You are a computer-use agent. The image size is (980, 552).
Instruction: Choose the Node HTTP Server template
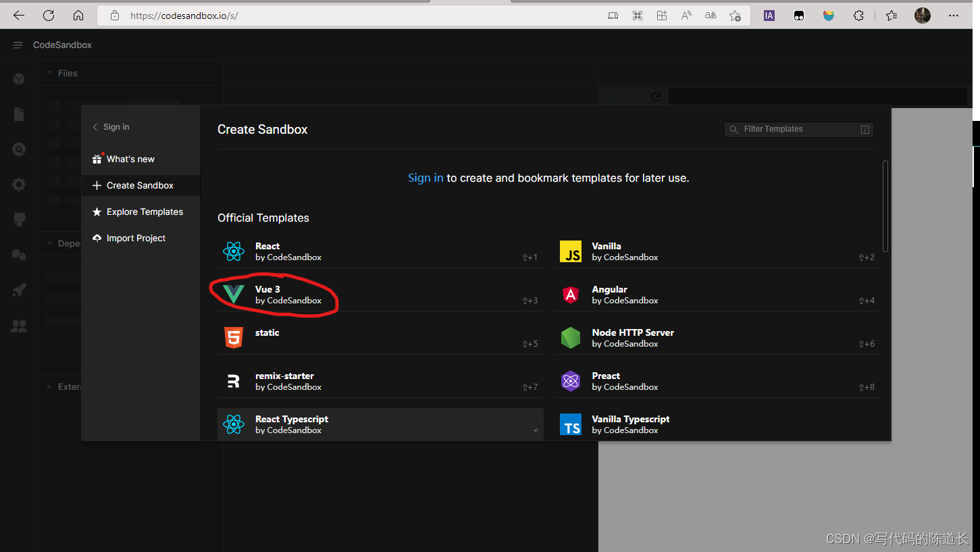pyautogui.click(x=717, y=338)
